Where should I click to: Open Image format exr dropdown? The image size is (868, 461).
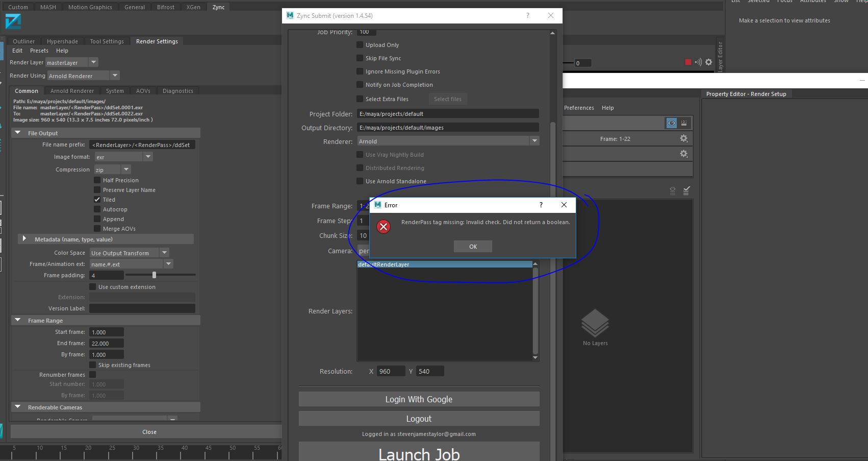pyautogui.click(x=123, y=157)
